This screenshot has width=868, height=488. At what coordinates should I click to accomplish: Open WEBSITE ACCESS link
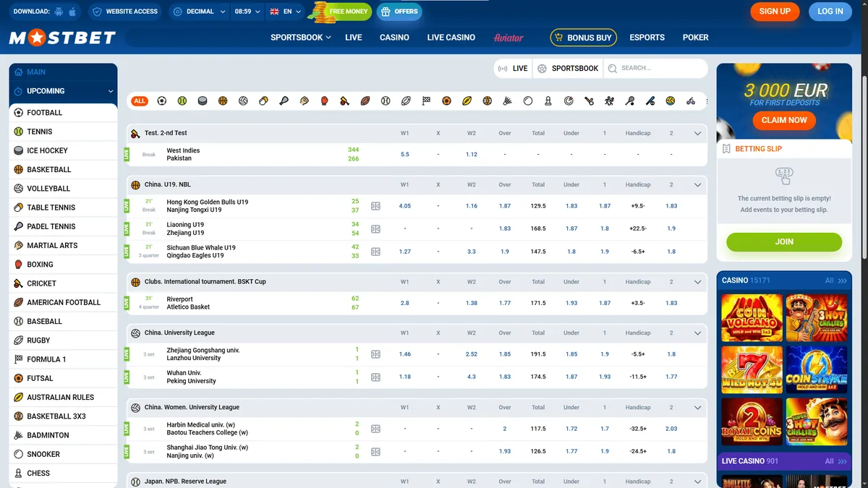tap(125, 12)
